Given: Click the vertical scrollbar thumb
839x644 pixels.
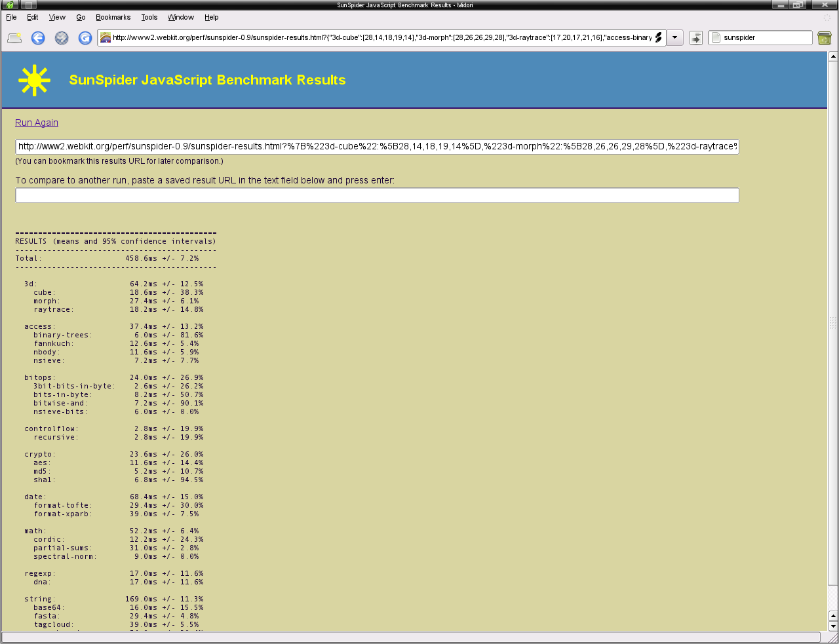Looking at the screenshot, I should (x=833, y=323).
